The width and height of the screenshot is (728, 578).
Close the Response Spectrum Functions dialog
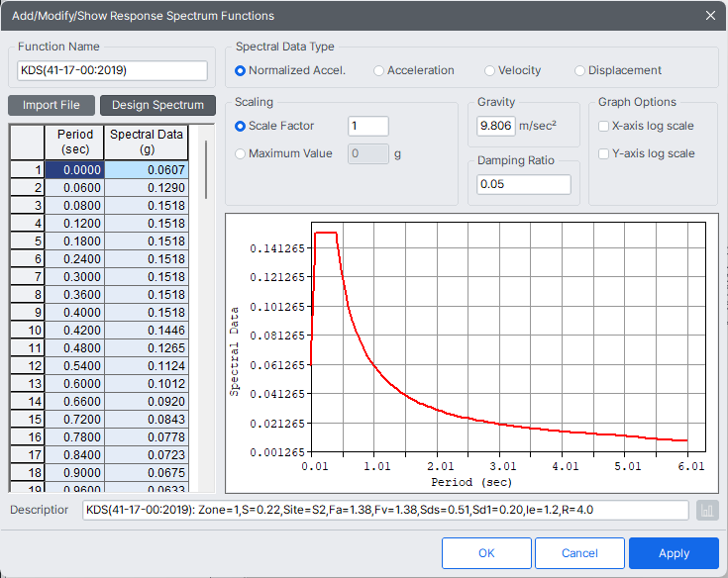(710, 15)
